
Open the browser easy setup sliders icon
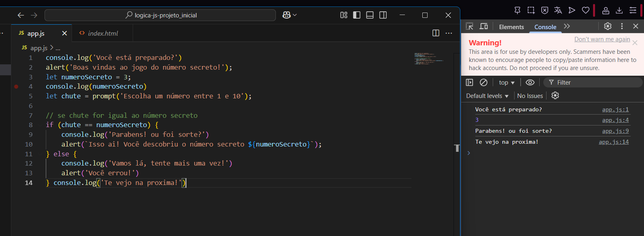tap(633, 10)
